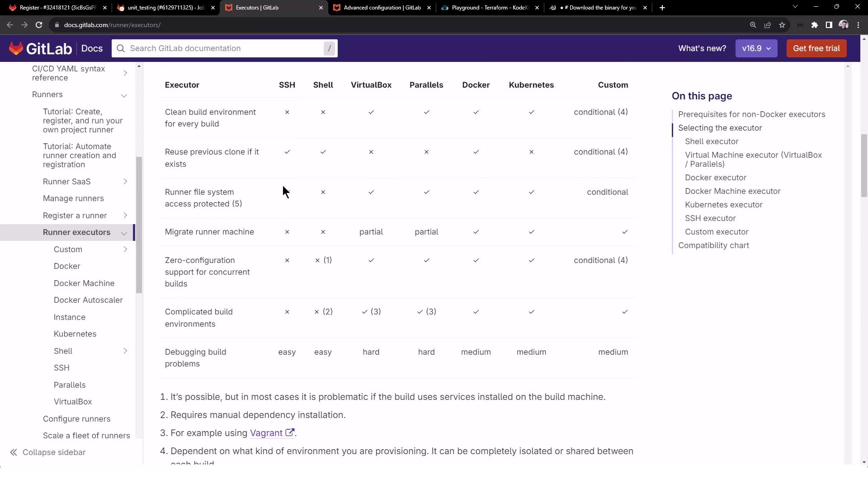This screenshot has height=488, width=868.
Task: Click the browser address bar URL
Action: [112, 25]
